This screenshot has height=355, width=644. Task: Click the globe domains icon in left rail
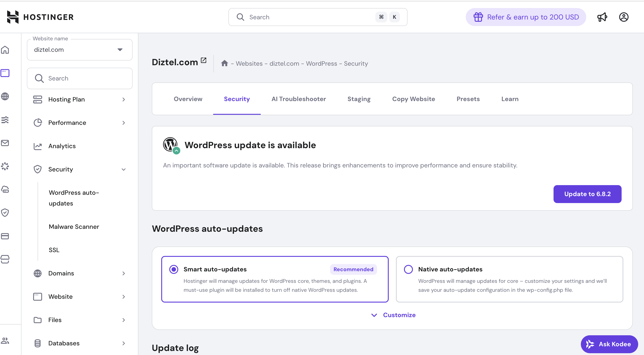[x=5, y=96]
